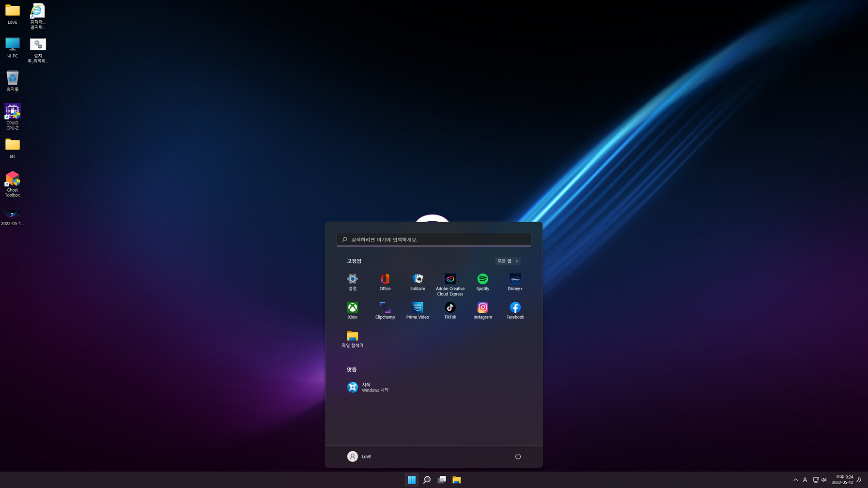Viewport: 868px width, 488px height.
Task: Launch Office from pinned apps
Action: tap(385, 282)
